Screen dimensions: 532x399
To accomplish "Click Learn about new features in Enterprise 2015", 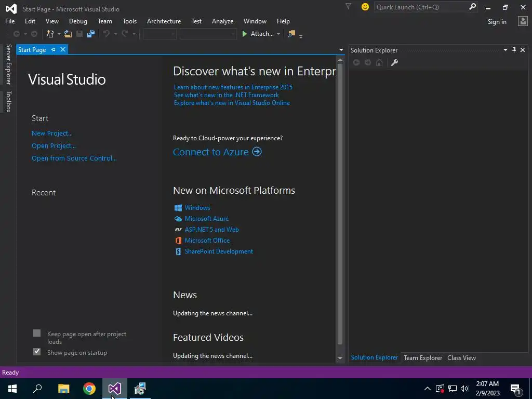I will point(233,87).
